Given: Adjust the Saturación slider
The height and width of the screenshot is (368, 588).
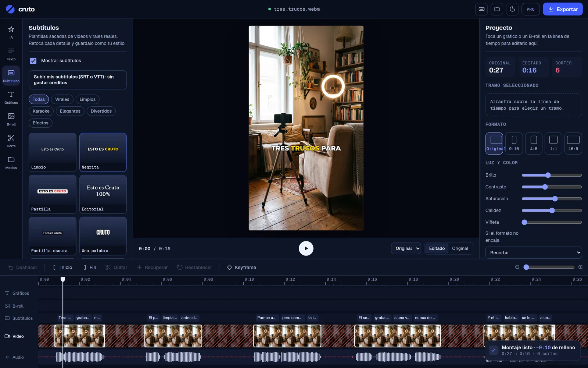Looking at the screenshot, I should [552, 199].
